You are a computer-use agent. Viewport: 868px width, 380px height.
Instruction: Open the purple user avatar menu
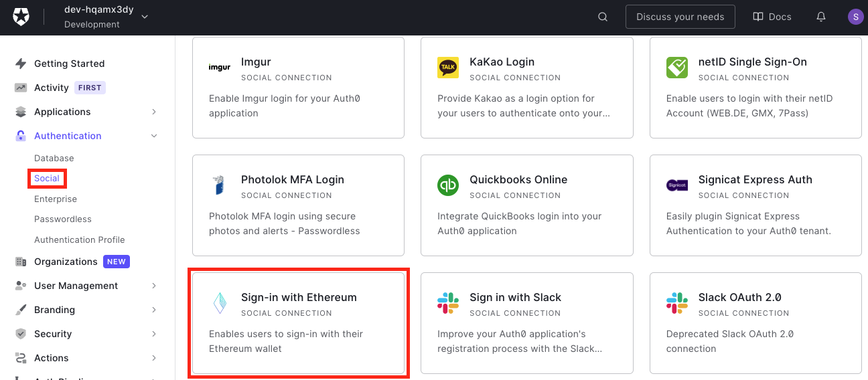[x=855, y=17]
